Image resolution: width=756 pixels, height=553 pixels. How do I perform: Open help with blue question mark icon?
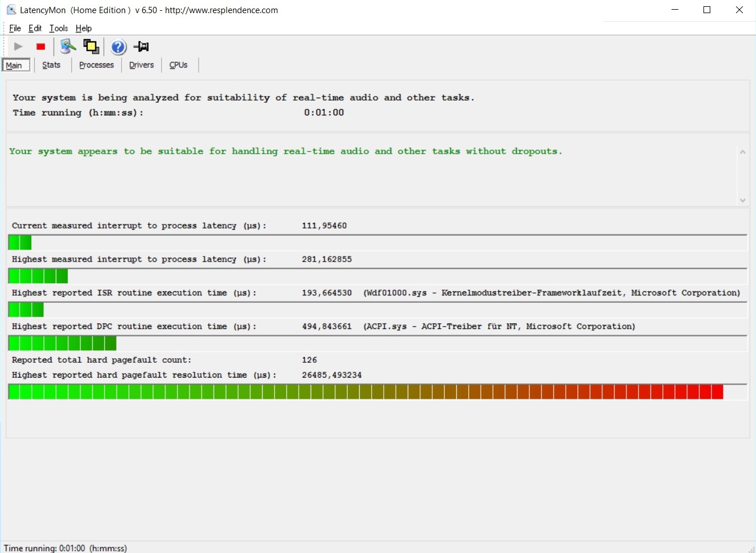118,47
